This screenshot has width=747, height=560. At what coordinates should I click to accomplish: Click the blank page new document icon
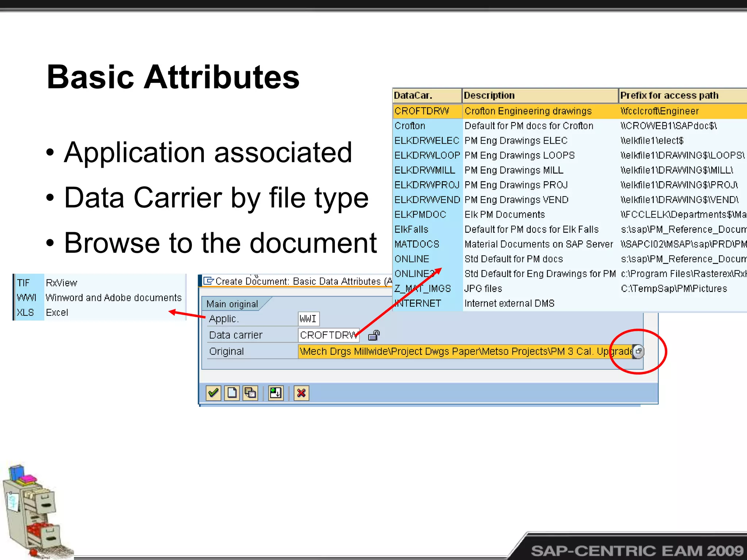[x=232, y=393]
